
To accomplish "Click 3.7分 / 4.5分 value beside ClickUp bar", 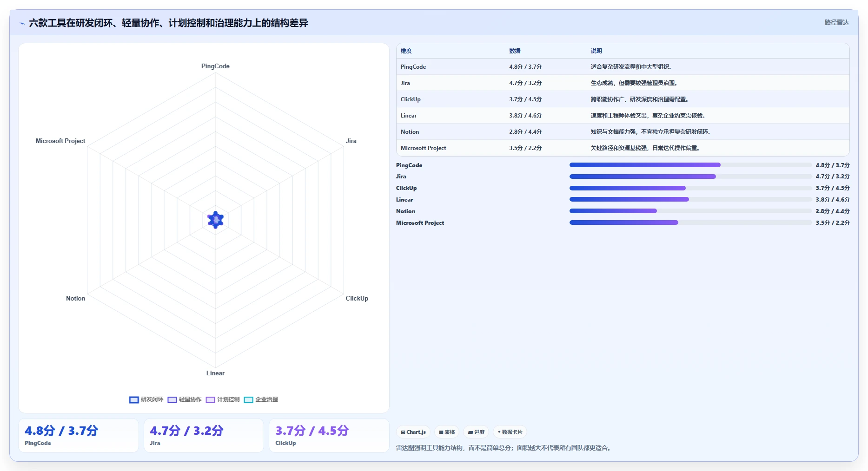I will coord(833,188).
